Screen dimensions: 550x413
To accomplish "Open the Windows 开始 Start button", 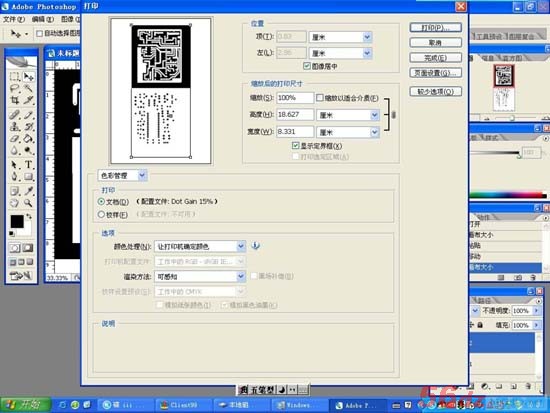I will coord(25,405).
